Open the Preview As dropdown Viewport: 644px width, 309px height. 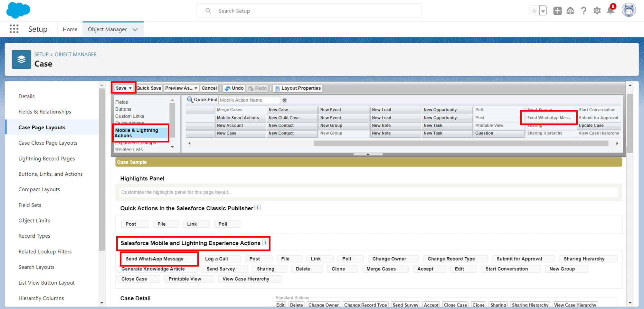click(181, 88)
